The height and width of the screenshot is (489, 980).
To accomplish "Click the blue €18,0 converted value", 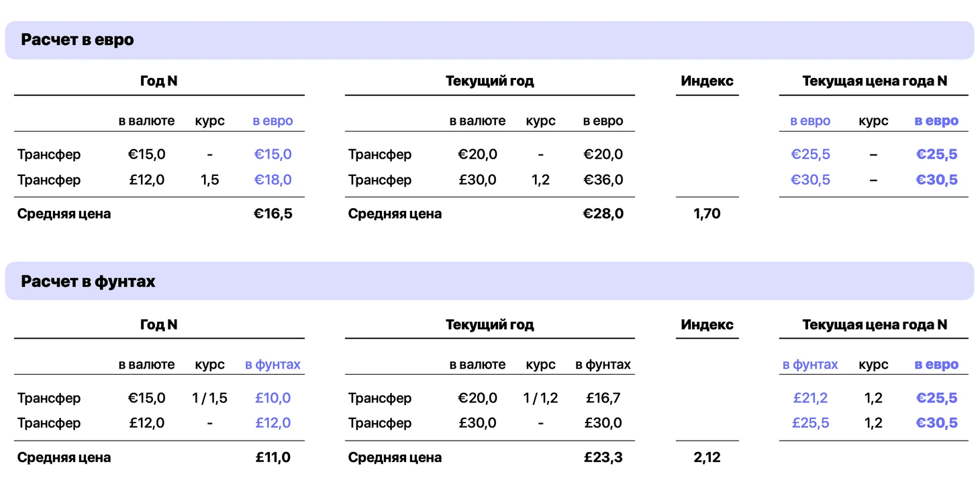I will pos(273,180).
